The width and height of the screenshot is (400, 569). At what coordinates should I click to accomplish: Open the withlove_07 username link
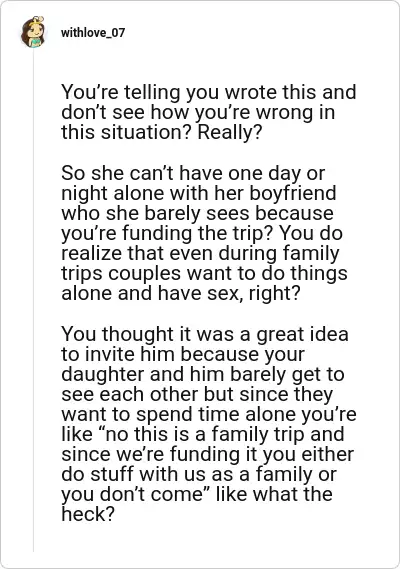[93, 33]
